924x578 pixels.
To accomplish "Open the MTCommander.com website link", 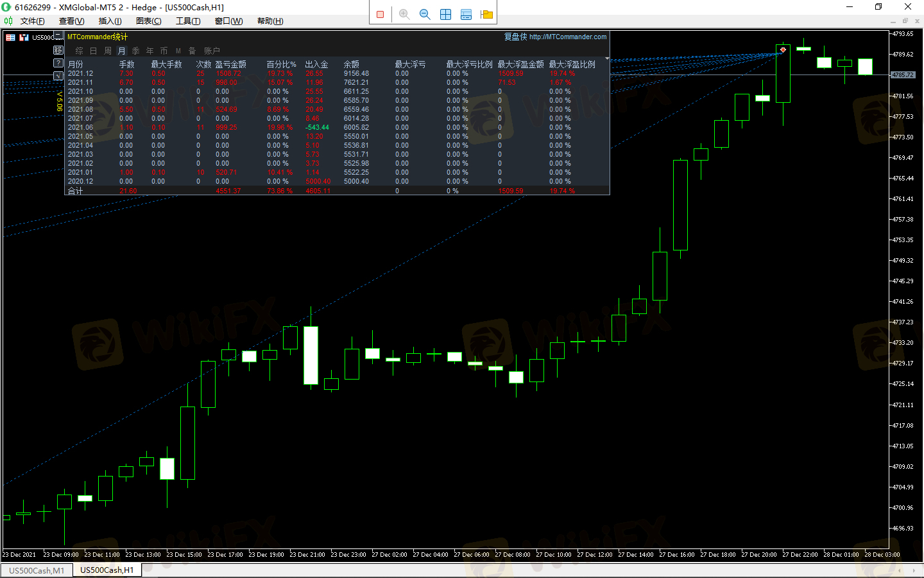I will [567, 37].
